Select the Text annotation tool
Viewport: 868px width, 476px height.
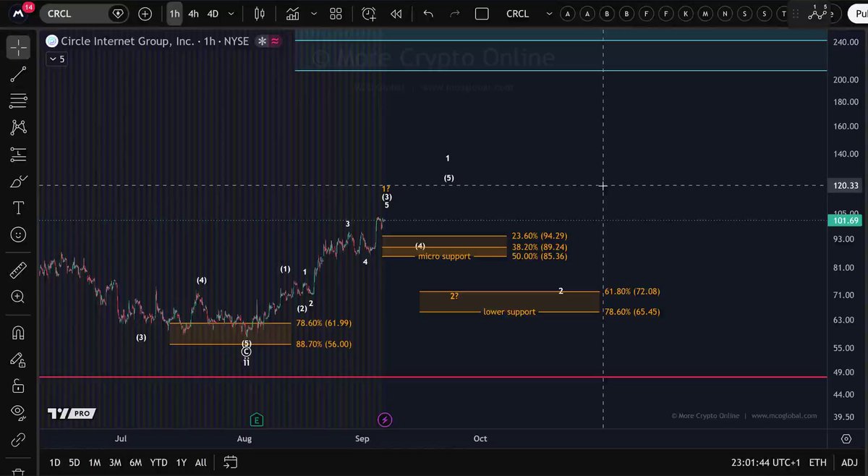pos(19,208)
